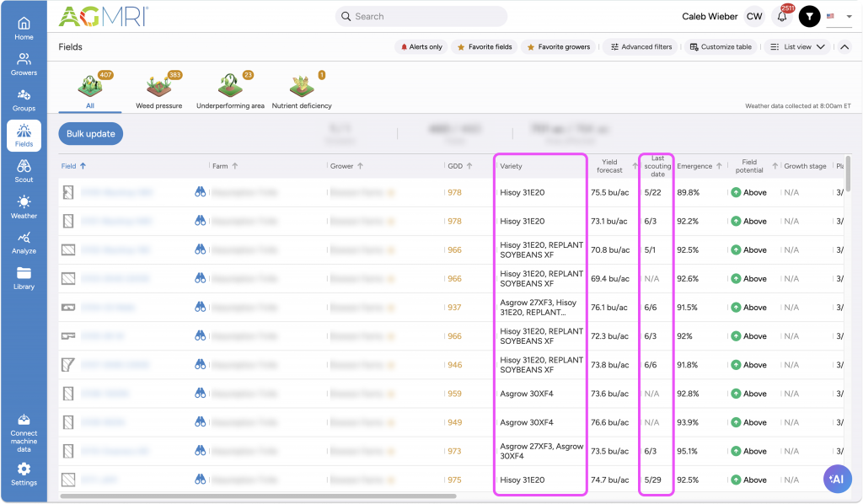Screen dimensions: 863x504
Task: Open Advanced filters
Action: pyautogui.click(x=641, y=46)
